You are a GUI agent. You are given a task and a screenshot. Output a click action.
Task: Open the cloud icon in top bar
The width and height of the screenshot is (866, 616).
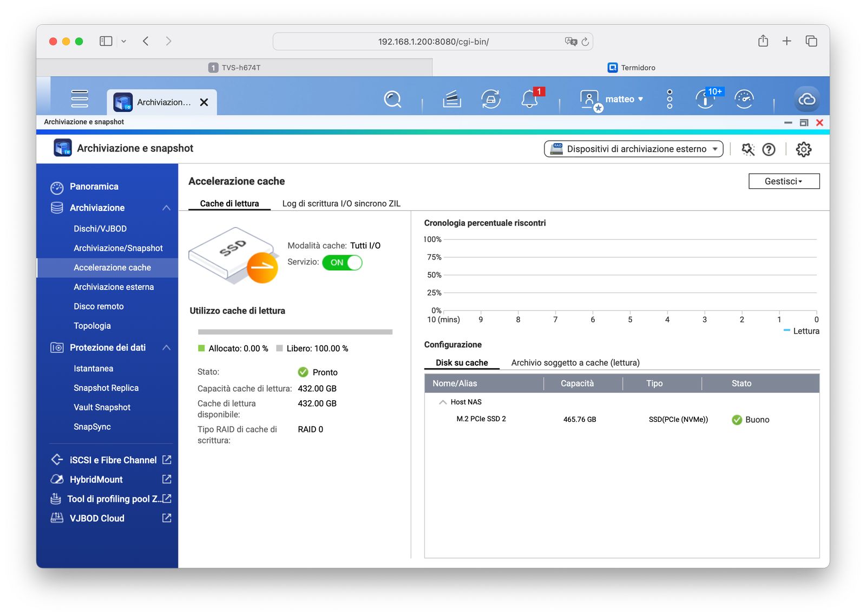[x=806, y=100]
